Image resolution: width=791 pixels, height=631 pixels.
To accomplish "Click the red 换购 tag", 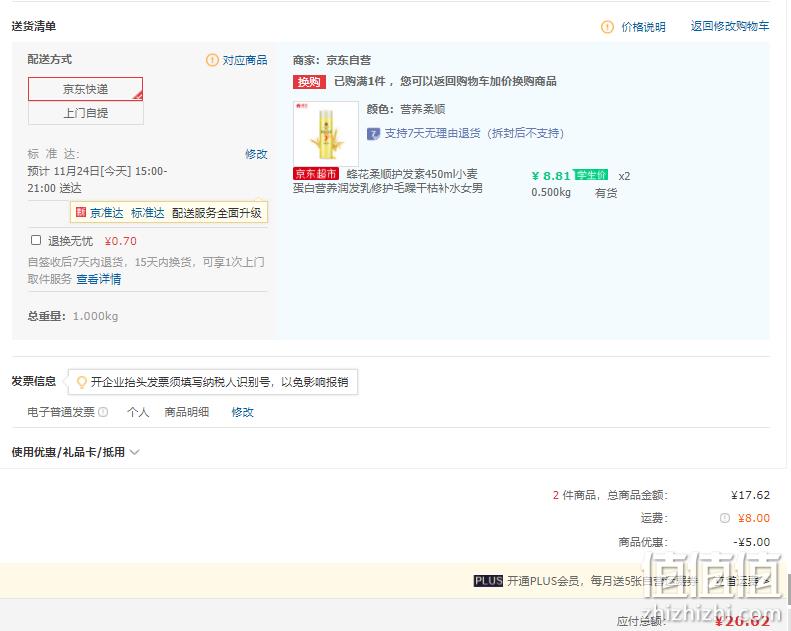I will 309,82.
